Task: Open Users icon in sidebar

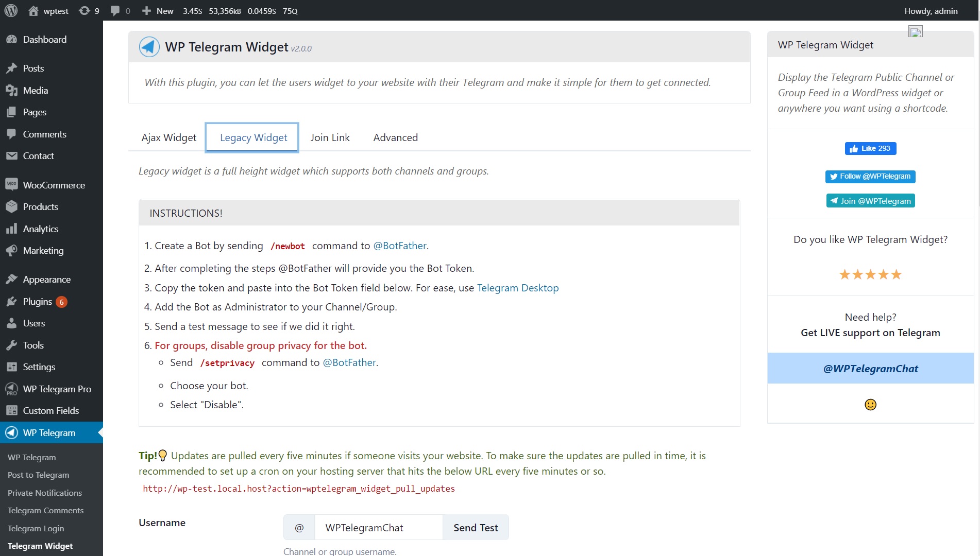Action: click(11, 323)
